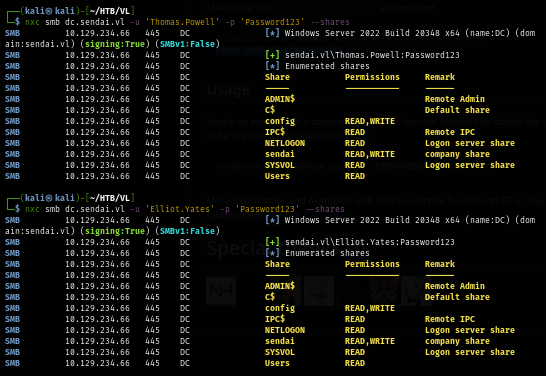The width and height of the screenshot is (546, 376).
Task: Click the sendai.vl\Thomas.Powell:Password123 success line
Action: (x=372, y=55)
